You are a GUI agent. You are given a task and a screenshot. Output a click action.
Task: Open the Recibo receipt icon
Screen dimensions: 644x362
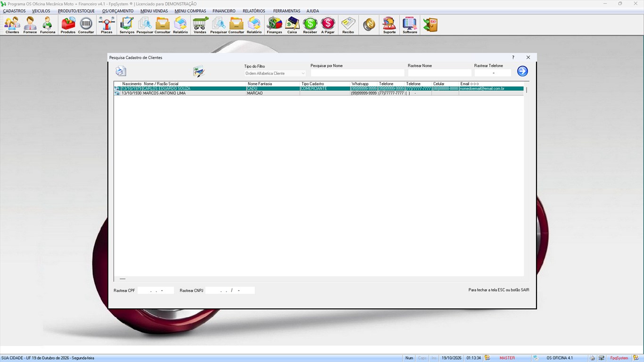pos(348,25)
